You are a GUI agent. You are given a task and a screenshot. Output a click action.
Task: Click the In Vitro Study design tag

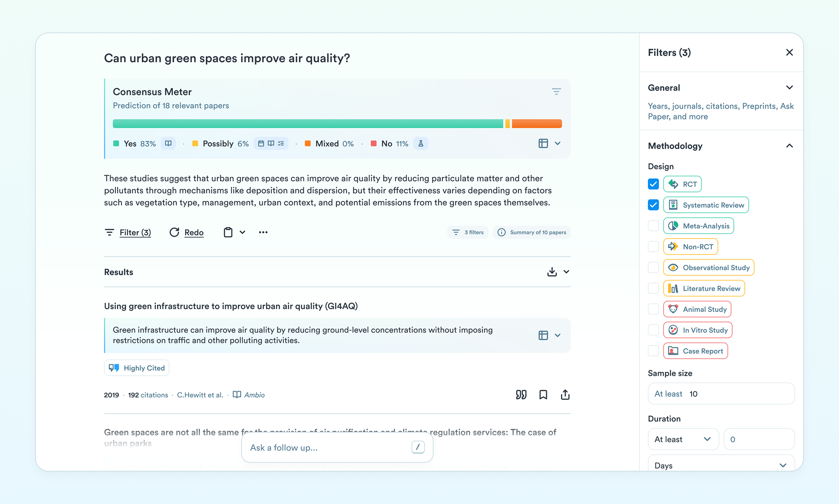pos(698,330)
